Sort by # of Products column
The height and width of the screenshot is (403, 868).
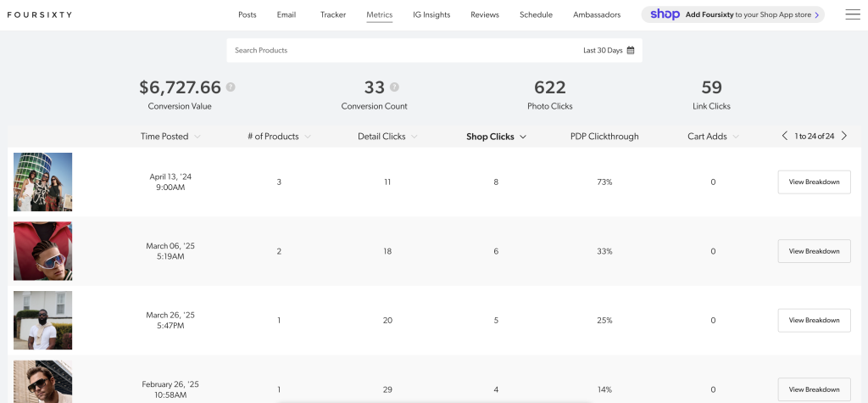click(x=279, y=137)
